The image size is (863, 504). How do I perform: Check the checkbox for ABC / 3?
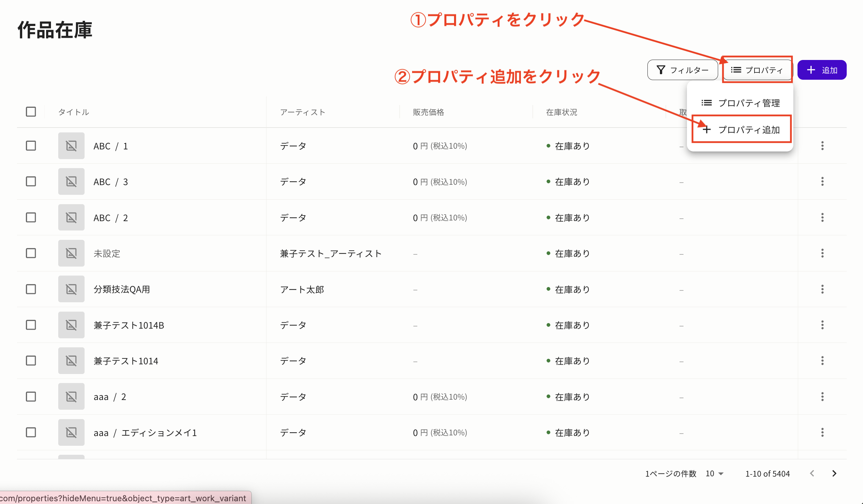click(31, 181)
